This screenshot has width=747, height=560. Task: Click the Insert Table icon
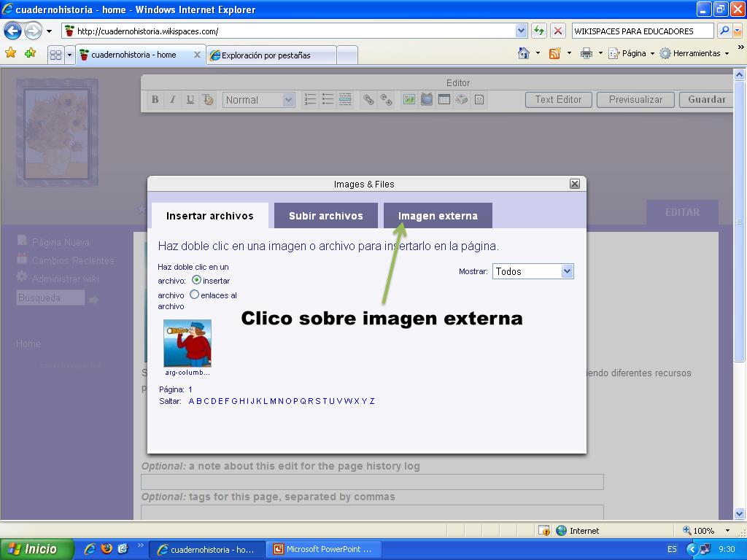click(x=444, y=99)
